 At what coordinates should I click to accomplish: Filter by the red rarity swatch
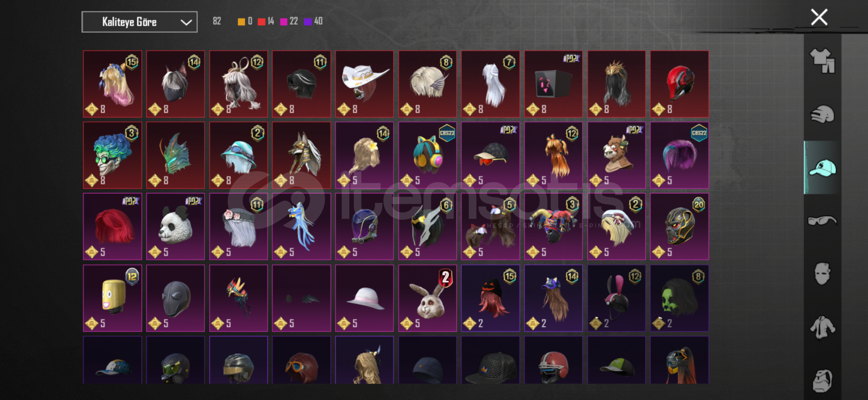click(261, 21)
